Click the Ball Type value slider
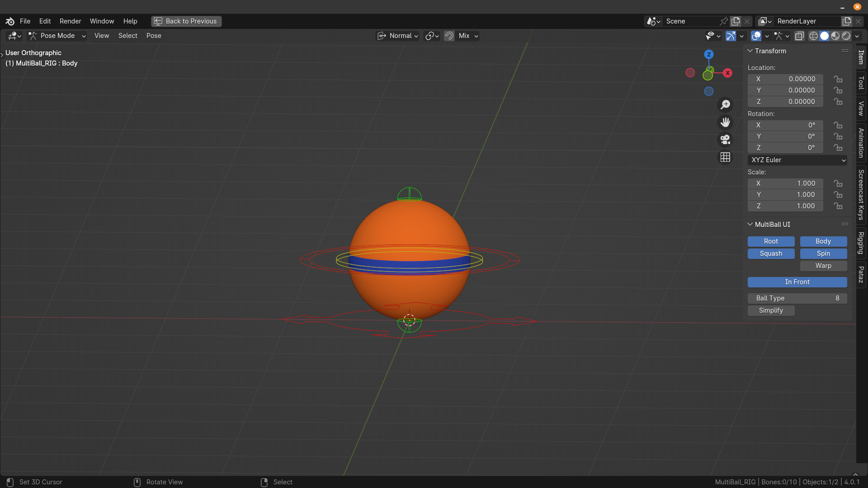 797,298
